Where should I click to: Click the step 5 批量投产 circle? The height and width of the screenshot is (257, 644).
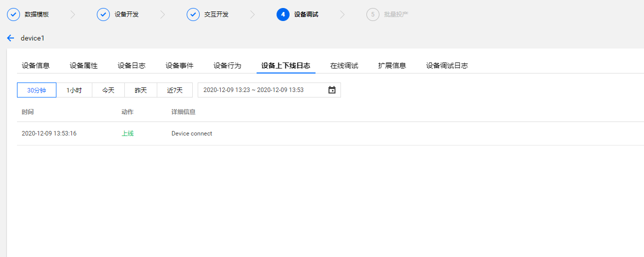coord(373,14)
